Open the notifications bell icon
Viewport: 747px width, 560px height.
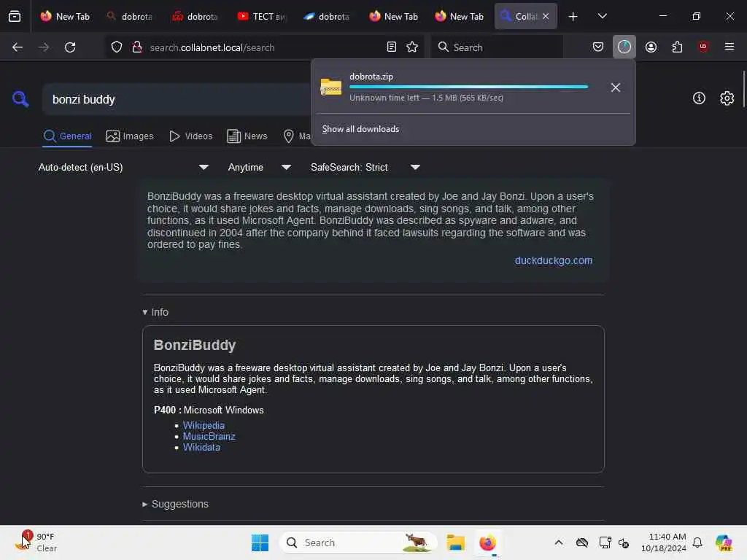pyautogui.click(x=697, y=542)
